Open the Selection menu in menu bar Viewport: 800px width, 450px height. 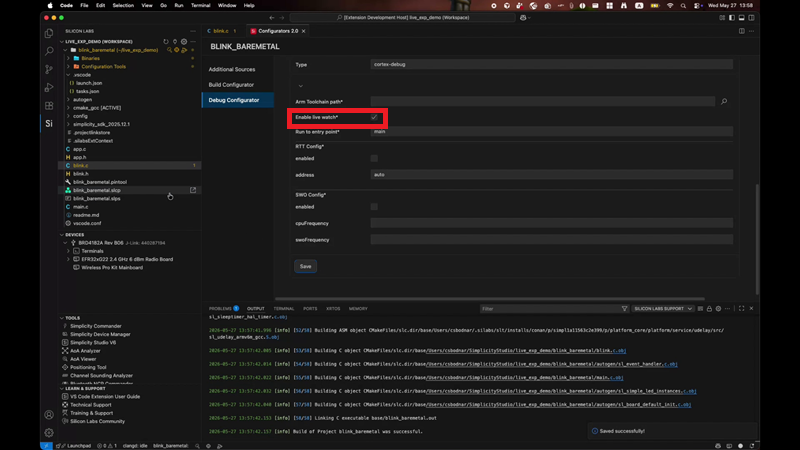[x=123, y=6]
